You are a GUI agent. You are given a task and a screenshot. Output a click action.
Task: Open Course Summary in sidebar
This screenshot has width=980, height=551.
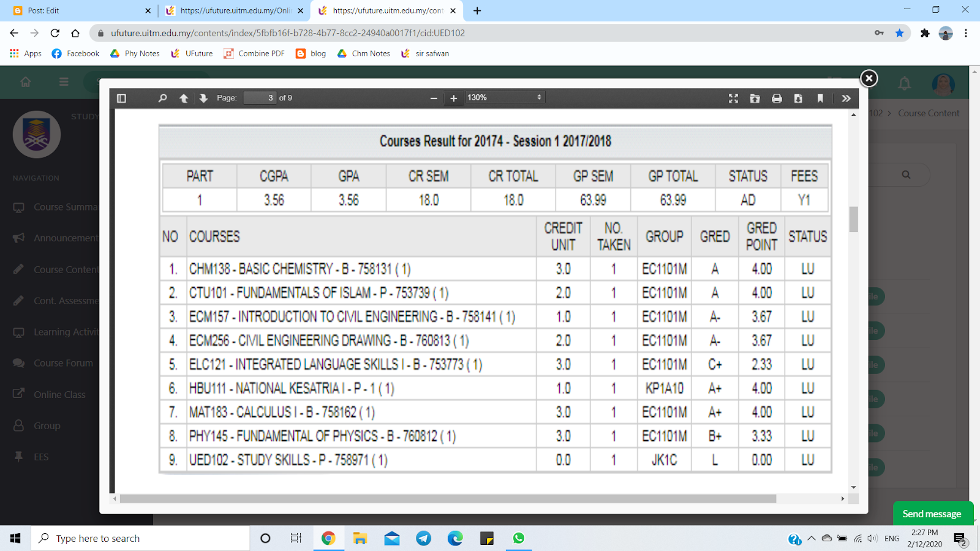(56, 207)
